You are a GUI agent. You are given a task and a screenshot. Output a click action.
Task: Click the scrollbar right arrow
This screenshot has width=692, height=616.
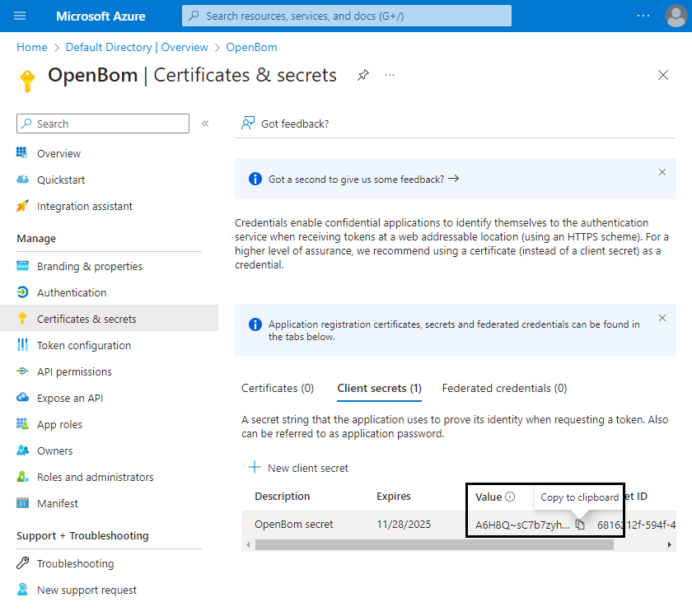(670, 545)
